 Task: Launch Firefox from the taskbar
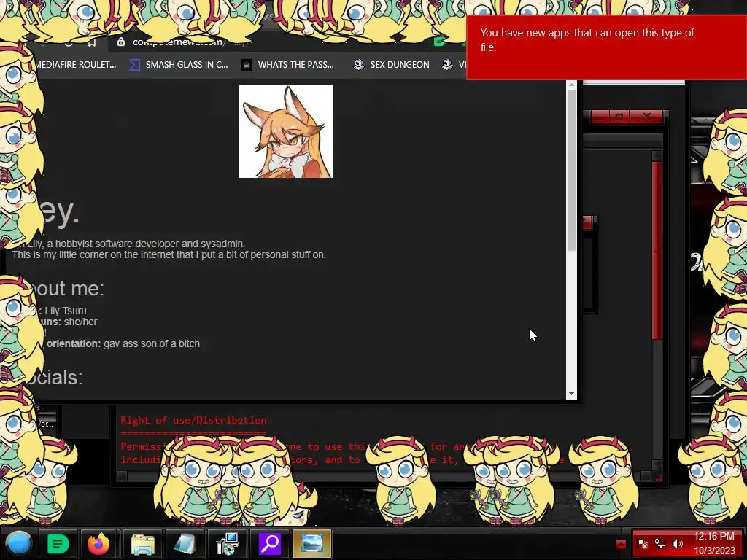pos(98,544)
